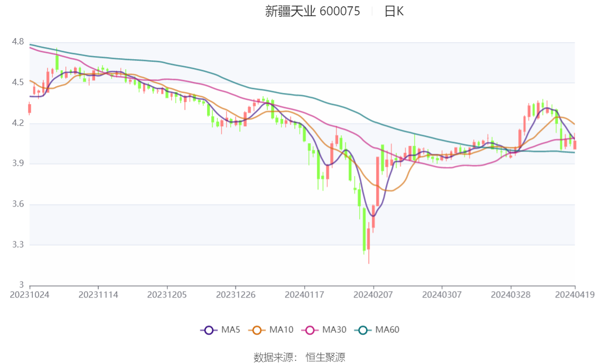Hide the MA60 series via its label
Viewport: 599px width, 364px height.
pyautogui.click(x=387, y=330)
